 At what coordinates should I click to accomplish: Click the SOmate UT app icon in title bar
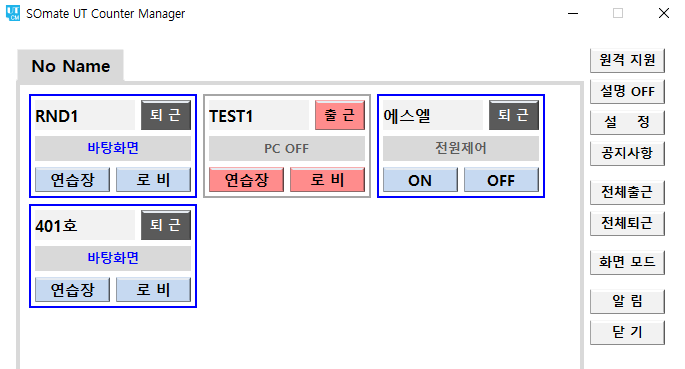click(13, 13)
